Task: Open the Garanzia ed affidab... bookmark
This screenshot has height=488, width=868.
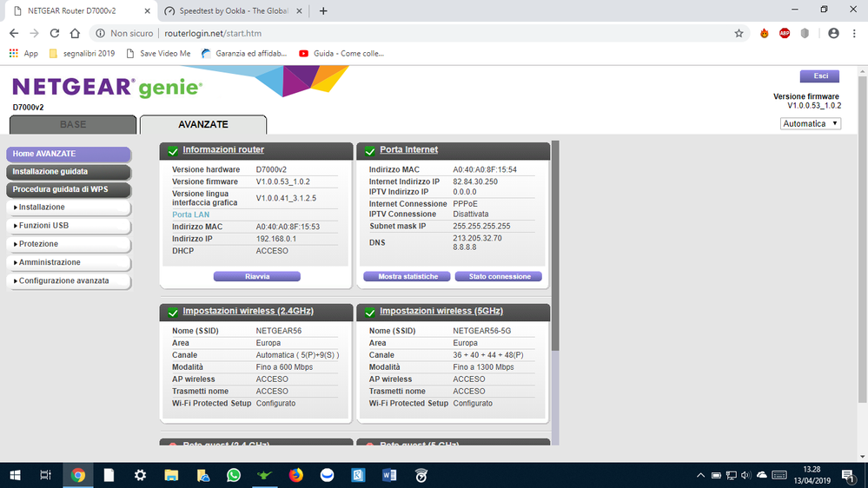Action: 244,54
